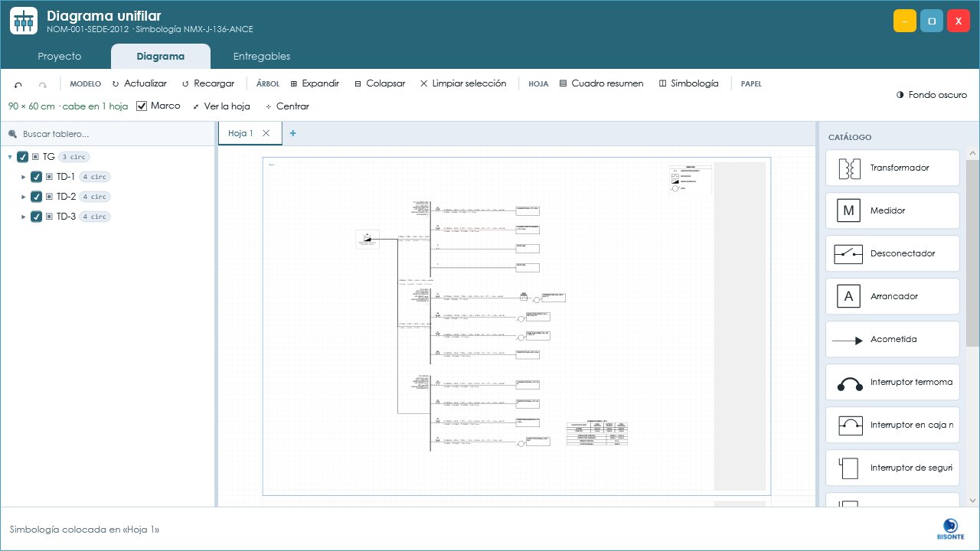Uncheck the TD-2 board checkbox
The image size is (980, 551).
(36, 197)
